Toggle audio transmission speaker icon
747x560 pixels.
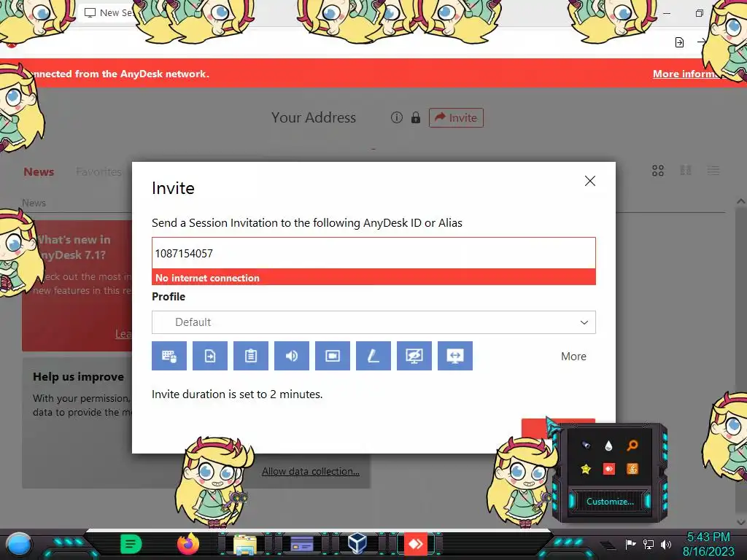tap(292, 356)
